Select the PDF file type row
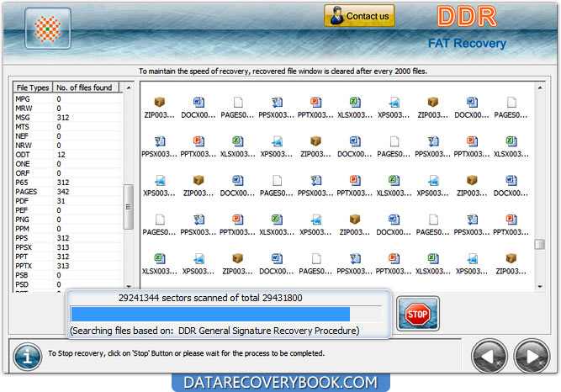 (68, 201)
